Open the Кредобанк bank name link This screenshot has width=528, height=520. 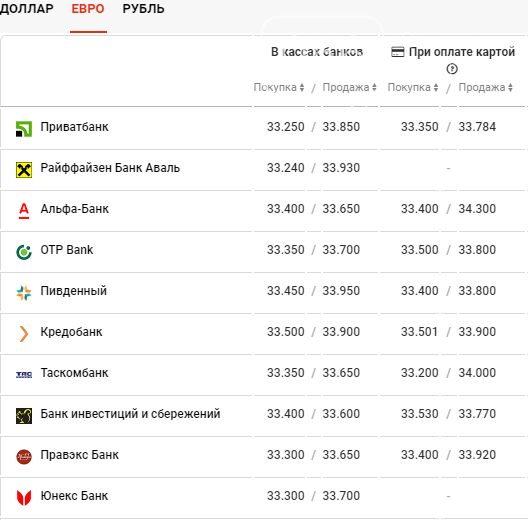coord(71,332)
